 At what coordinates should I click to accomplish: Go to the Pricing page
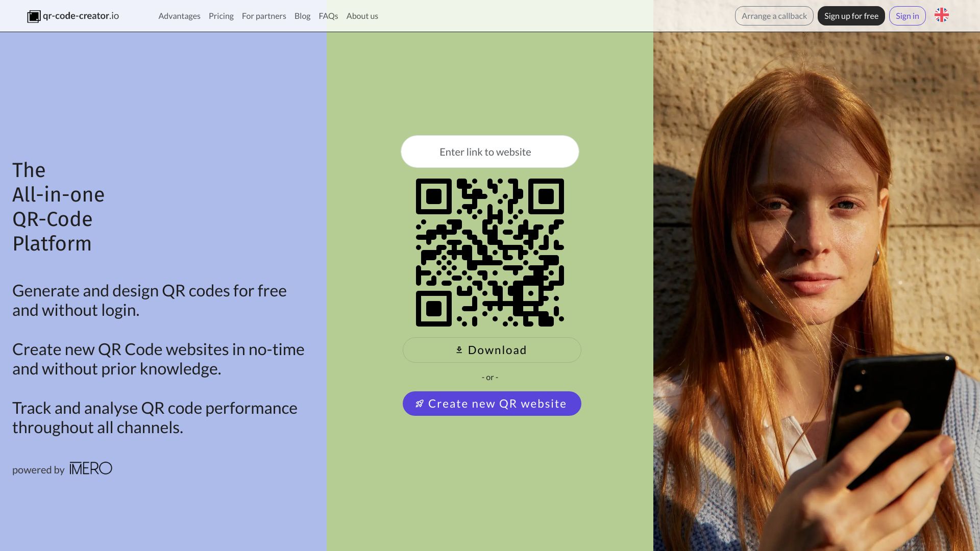click(x=221, y=16)
